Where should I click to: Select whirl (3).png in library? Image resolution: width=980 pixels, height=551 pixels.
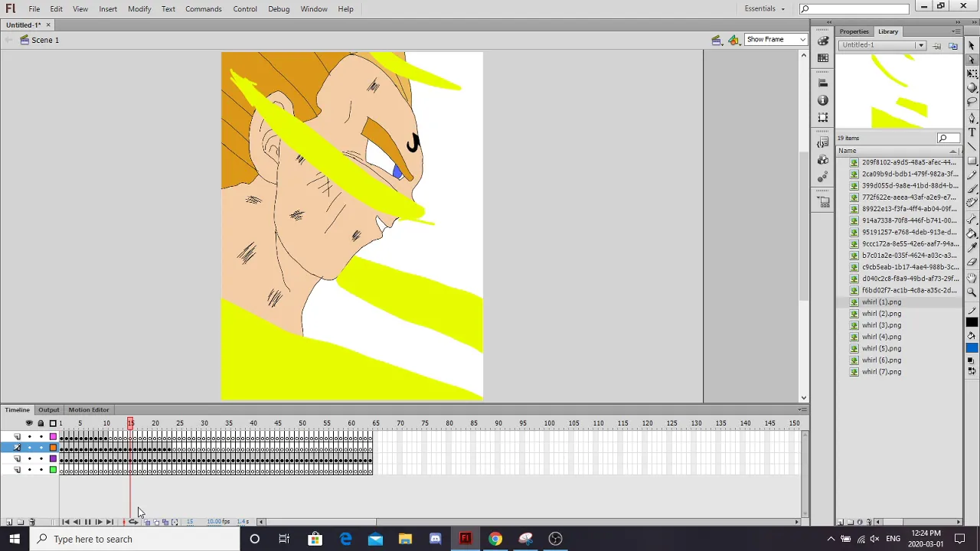click(881, 325)
